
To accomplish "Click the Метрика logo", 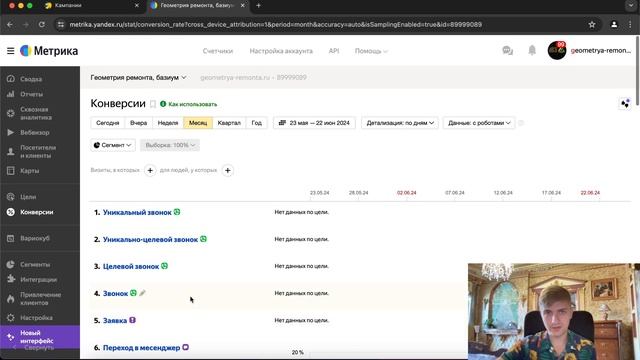I will (49, 51).
